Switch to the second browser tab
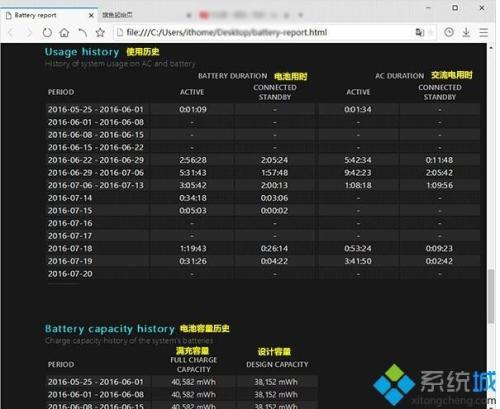 pos(117,15)
